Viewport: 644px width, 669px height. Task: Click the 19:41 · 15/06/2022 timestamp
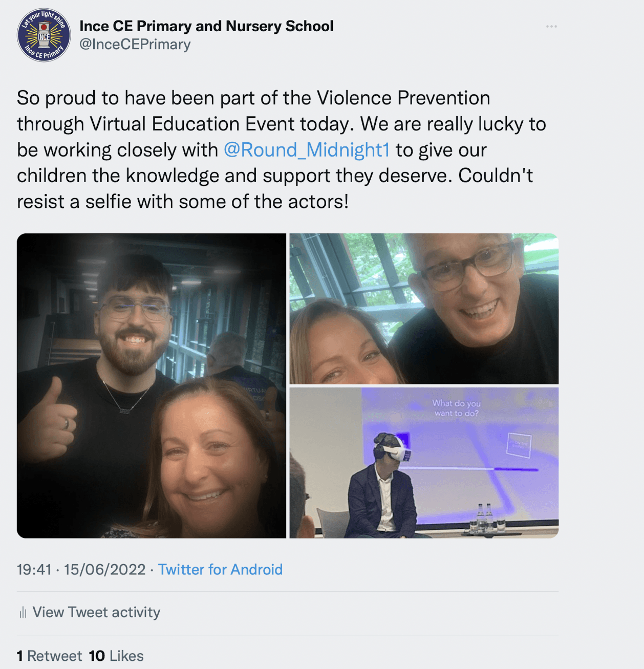click(81, 570)
